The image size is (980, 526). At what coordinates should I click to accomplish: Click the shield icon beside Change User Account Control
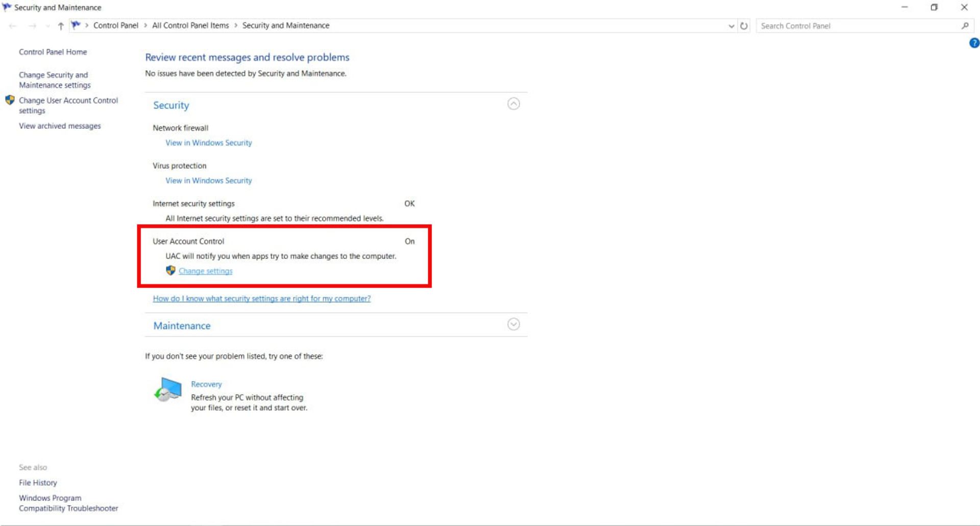(x=10, y=100)
